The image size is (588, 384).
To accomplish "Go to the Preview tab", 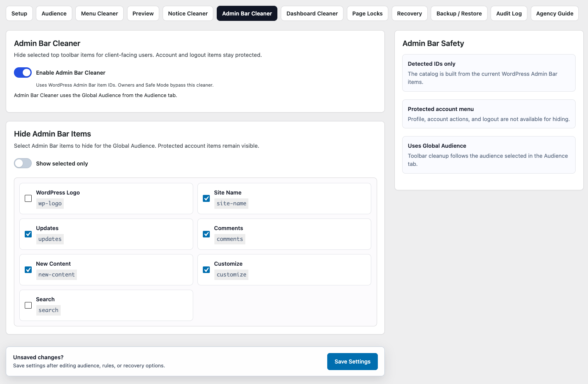I will [143, 14].
